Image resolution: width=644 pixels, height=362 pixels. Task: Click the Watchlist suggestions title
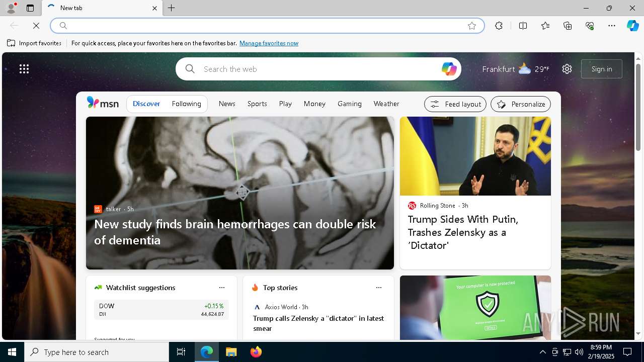point(140,288)
